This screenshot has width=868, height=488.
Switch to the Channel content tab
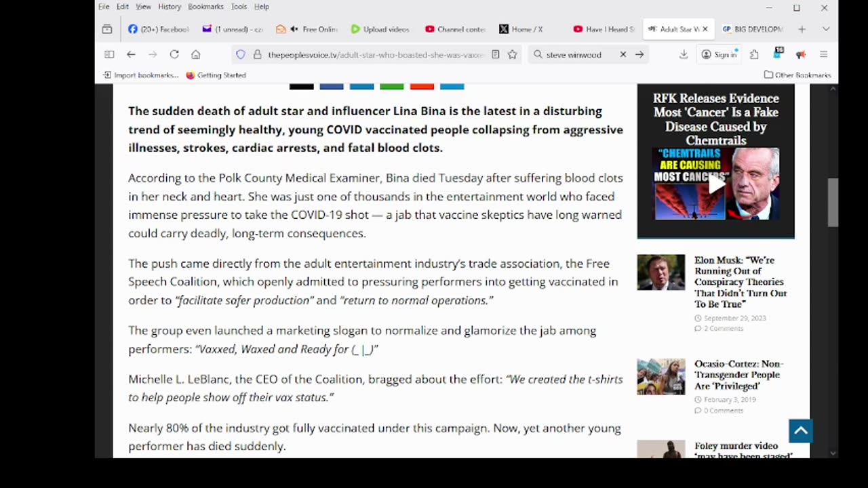tap(455, 29)
